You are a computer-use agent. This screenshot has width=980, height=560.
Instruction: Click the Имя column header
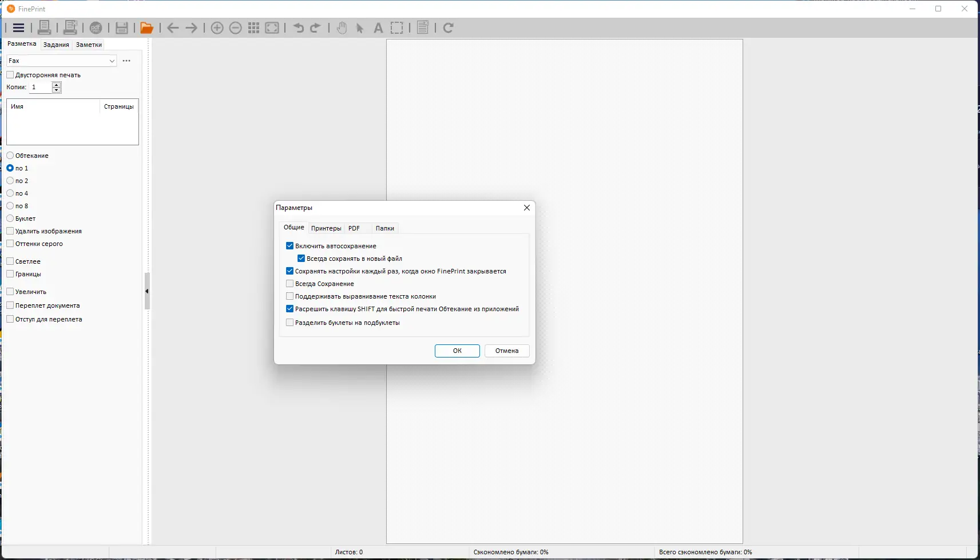click(x=53, y=106)
